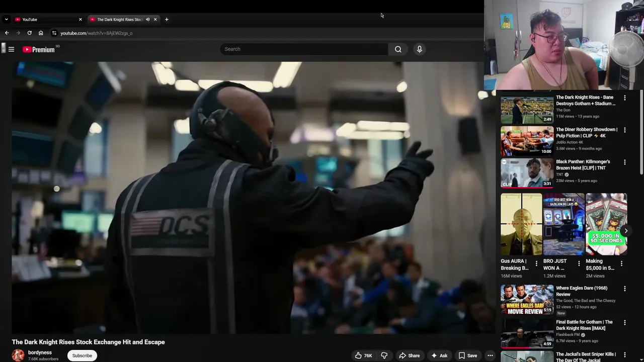The image size is (644, 362).
Task: Go to YouTube Premium home logo
Action: point(39,49)
